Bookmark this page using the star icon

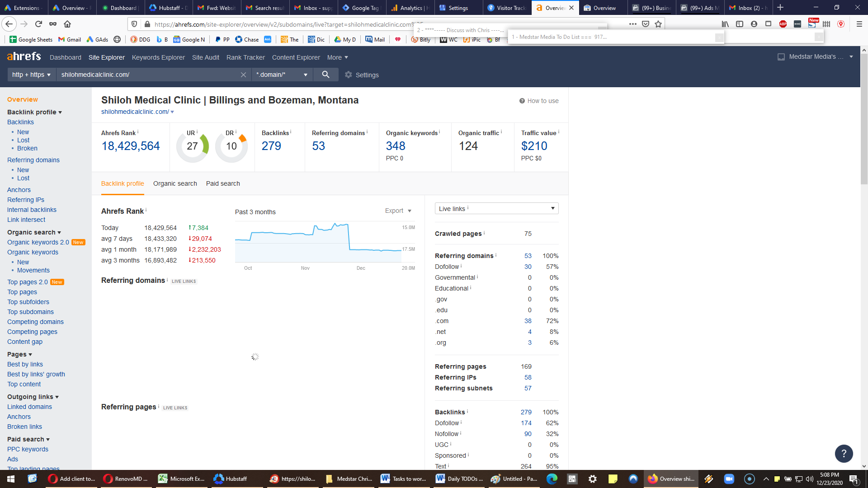click(658, 24)
